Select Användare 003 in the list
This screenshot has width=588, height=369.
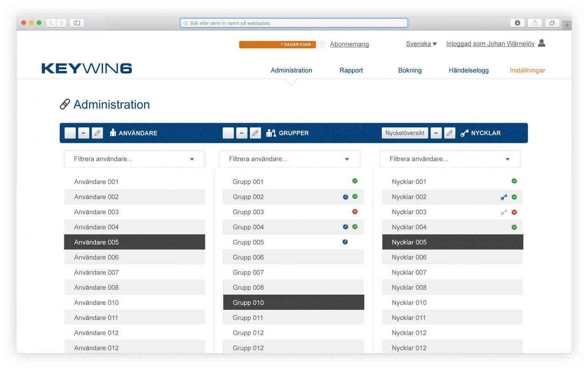[x=135, y=212]
